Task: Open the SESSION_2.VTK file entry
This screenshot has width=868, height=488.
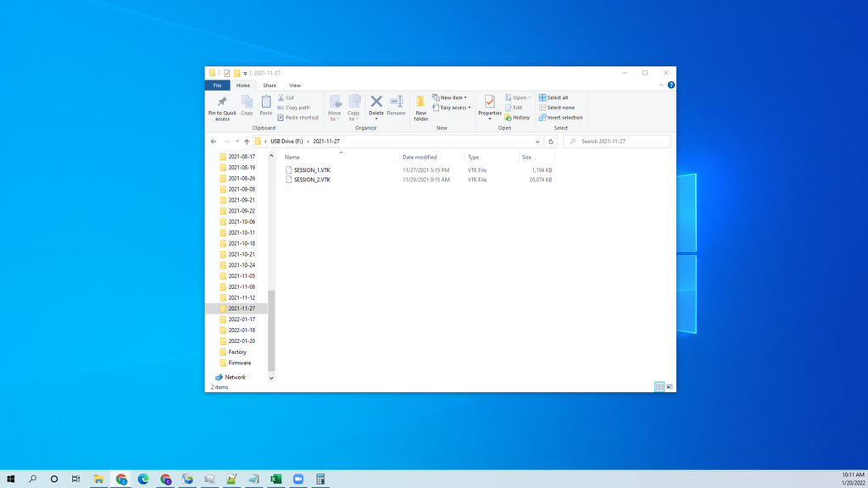Action: [311, 180]
